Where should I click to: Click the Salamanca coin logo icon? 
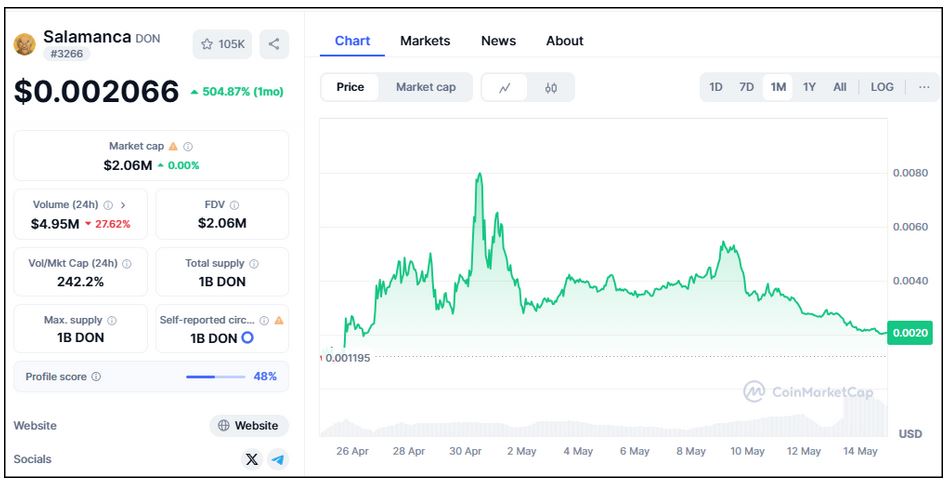click(25, 44)
